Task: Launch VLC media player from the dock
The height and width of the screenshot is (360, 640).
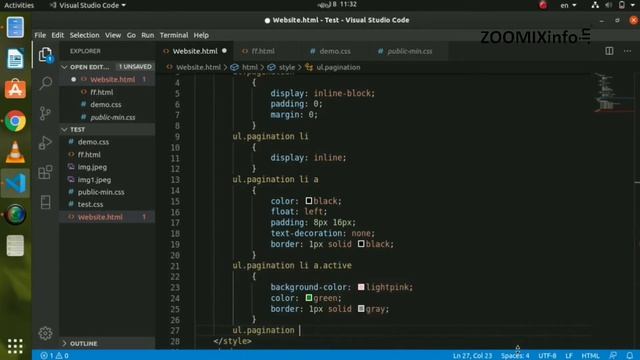Action: click(15, 152)
